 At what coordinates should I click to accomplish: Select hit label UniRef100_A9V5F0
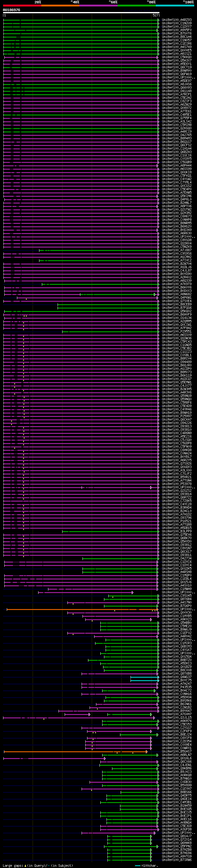(176, 30)
